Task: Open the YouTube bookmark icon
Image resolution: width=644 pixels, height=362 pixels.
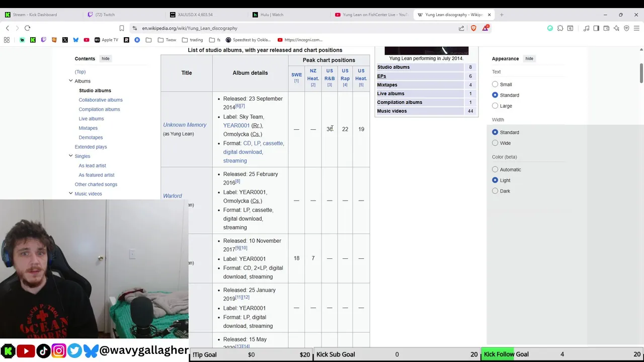Action: point(87,40)
